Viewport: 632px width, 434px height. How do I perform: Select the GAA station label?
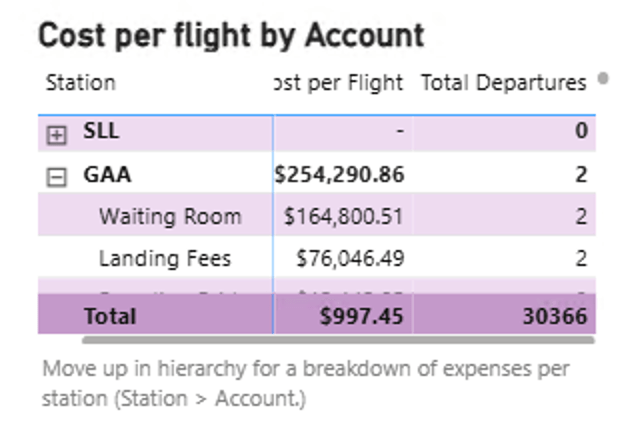pyautogui.click(x=107, y=175)
